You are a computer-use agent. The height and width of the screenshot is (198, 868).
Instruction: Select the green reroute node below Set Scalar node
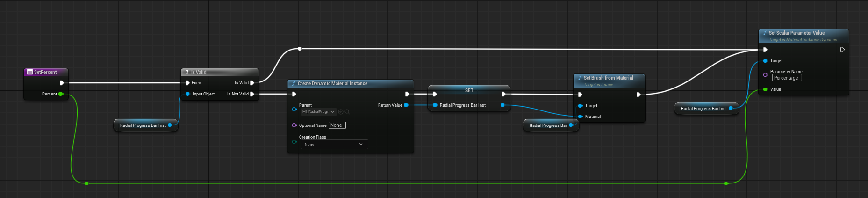click(x=726, y=183)
